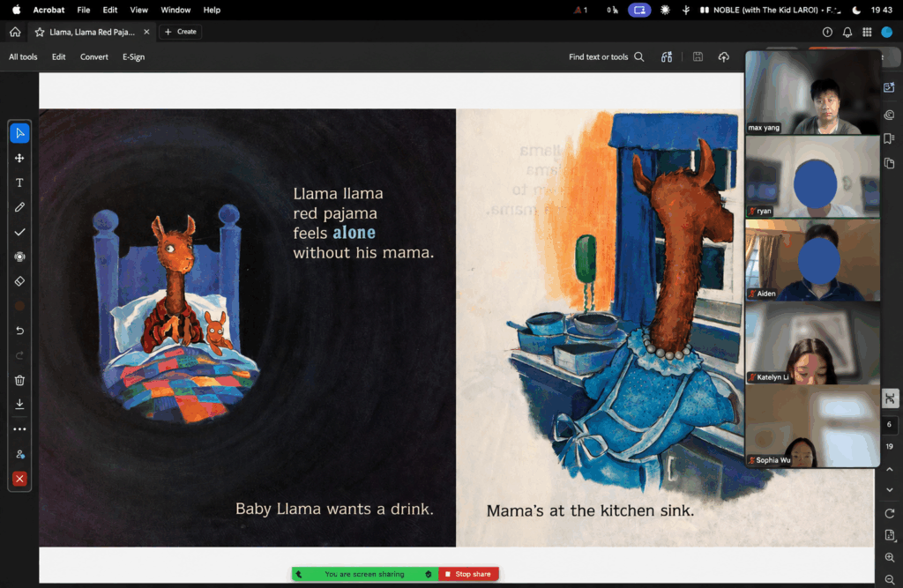Open the Edit toolbar option

click(59, 57)
